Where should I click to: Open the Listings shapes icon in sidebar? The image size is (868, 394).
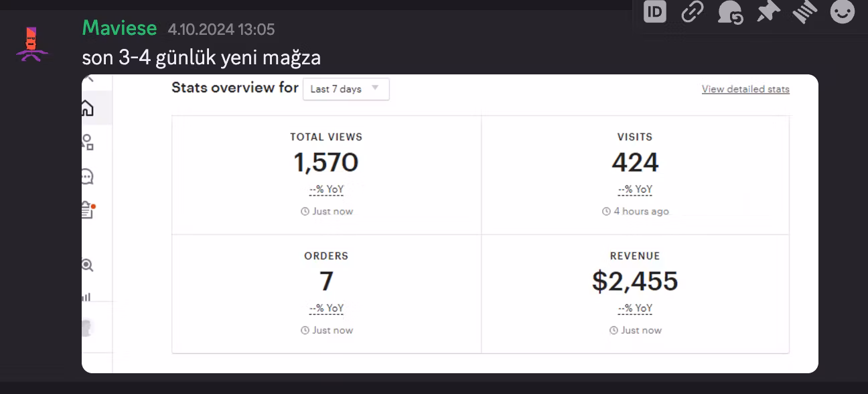pos(87,142)
